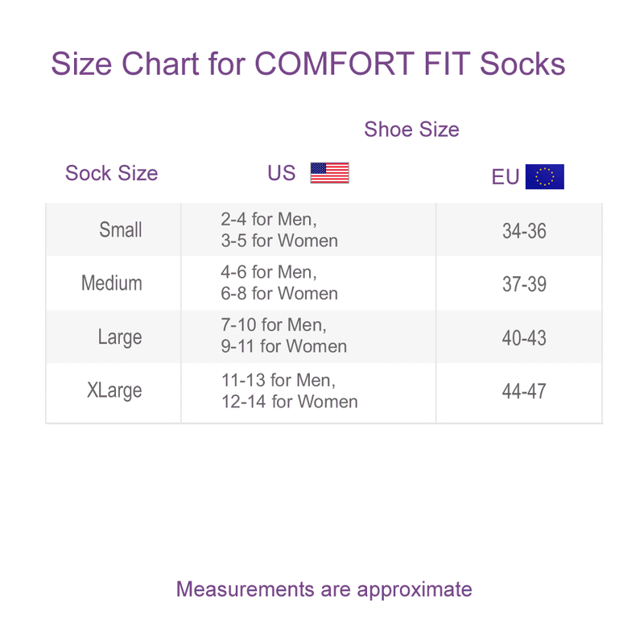644x644 pixels.
Task: Click the Size Chart title text
Action: click(x=308, y=64)
